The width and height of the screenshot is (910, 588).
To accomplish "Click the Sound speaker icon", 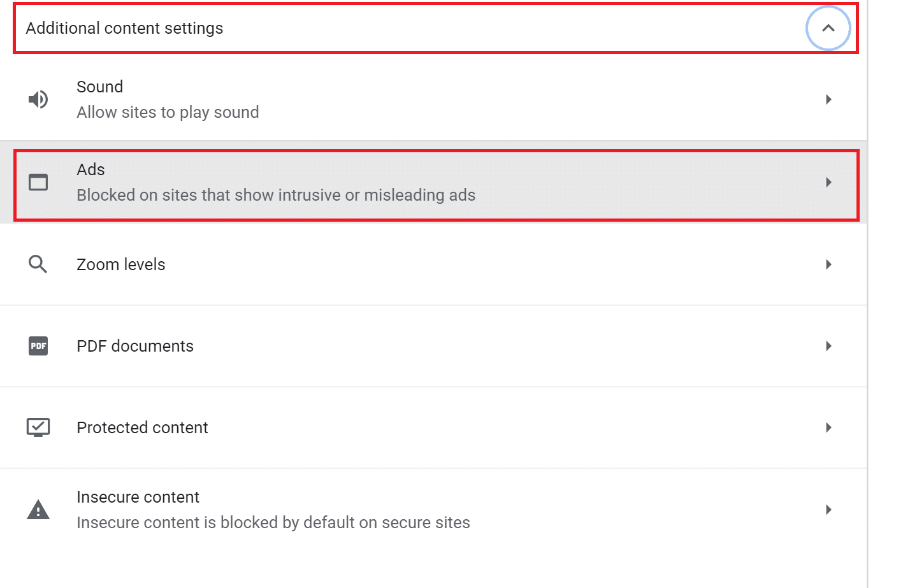I will (x=38, y=99).
